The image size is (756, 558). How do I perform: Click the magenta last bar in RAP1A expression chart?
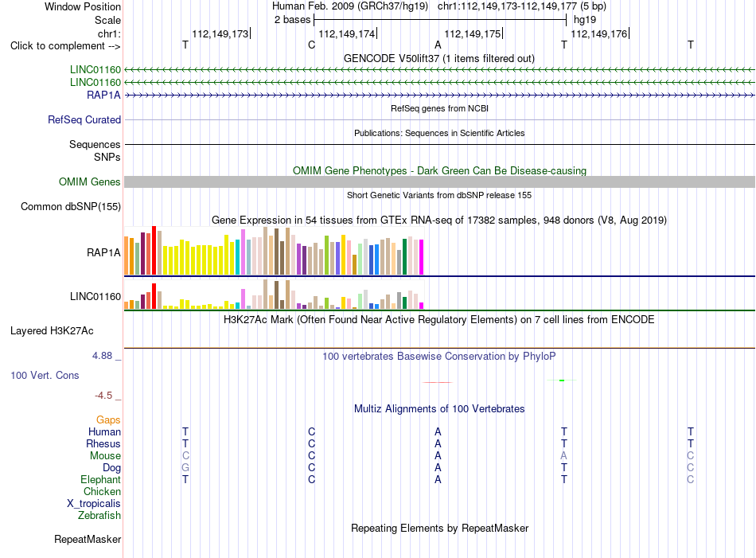pyautogui.click(x=422, y=257)
